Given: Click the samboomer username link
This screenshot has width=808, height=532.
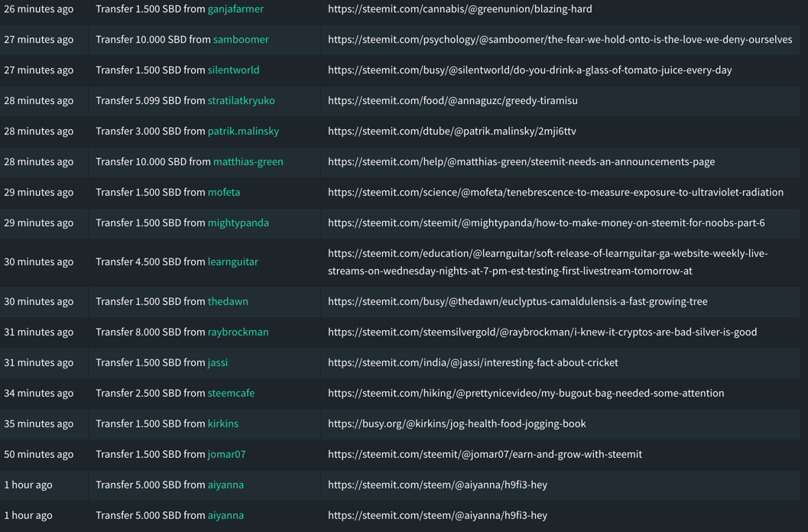Looking at the screenshot, I should click(241, 40).
